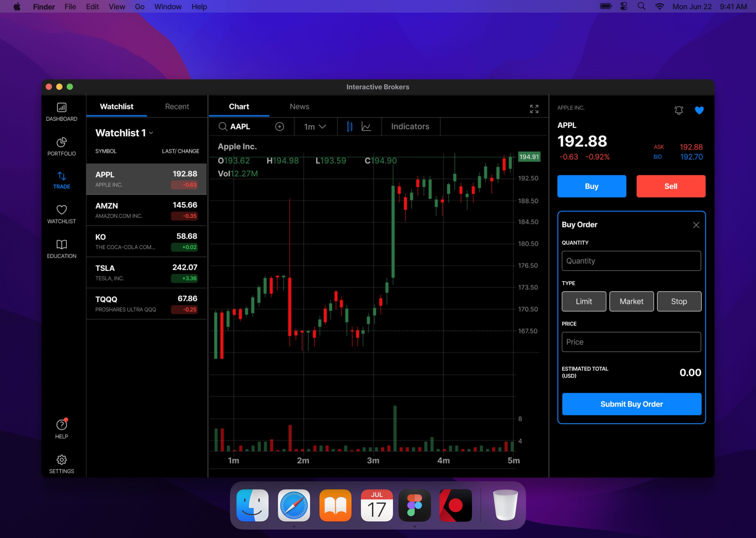756x538 pixels.
Task: Switch to the Recent tab
Action: tap(177, 106)
